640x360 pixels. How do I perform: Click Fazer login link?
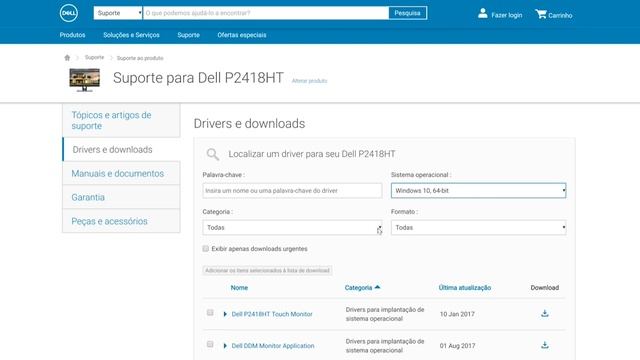click(x=507, y=15)
